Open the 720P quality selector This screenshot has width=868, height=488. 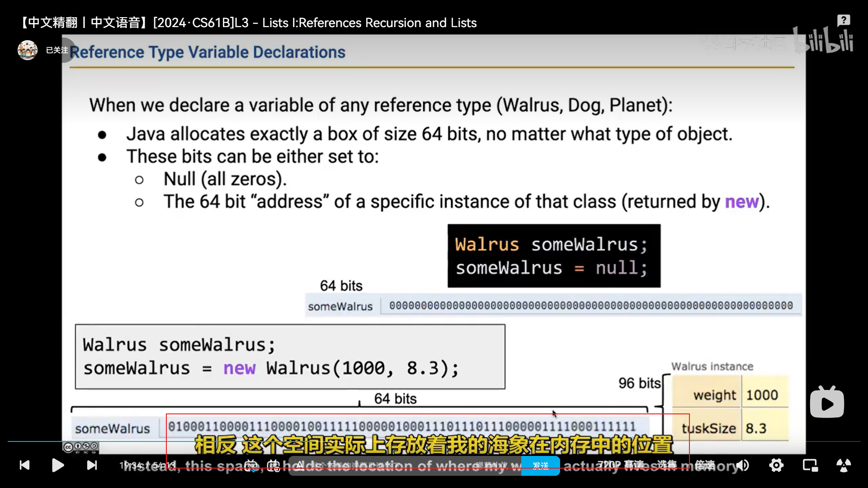[620, 465]
